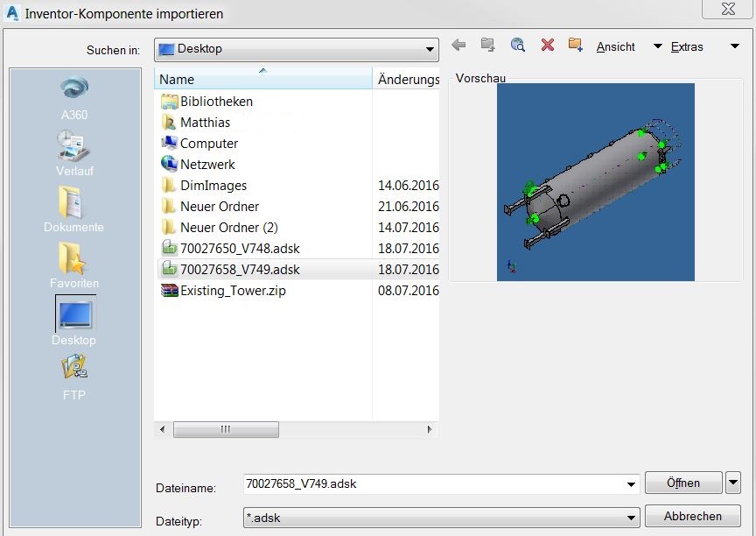Select the Netzwerk entry

(x=198, y=165)
